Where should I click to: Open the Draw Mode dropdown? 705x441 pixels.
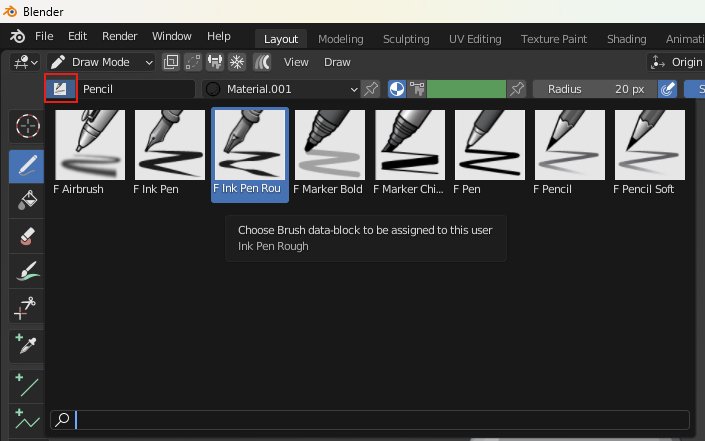[x=102, y=62]
